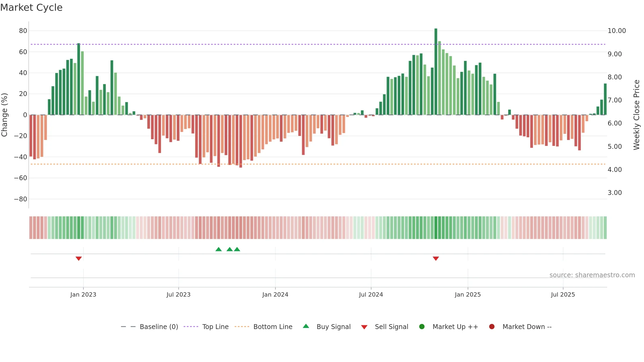
Task: Click the Jan 2023 axis label
Action: (x=83, y=294)
